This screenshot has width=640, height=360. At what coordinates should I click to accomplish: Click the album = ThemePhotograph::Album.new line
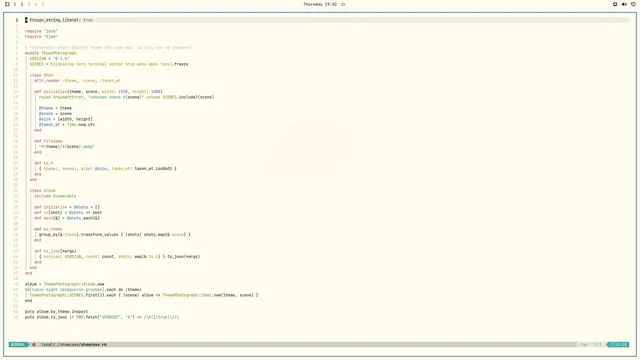64,284
